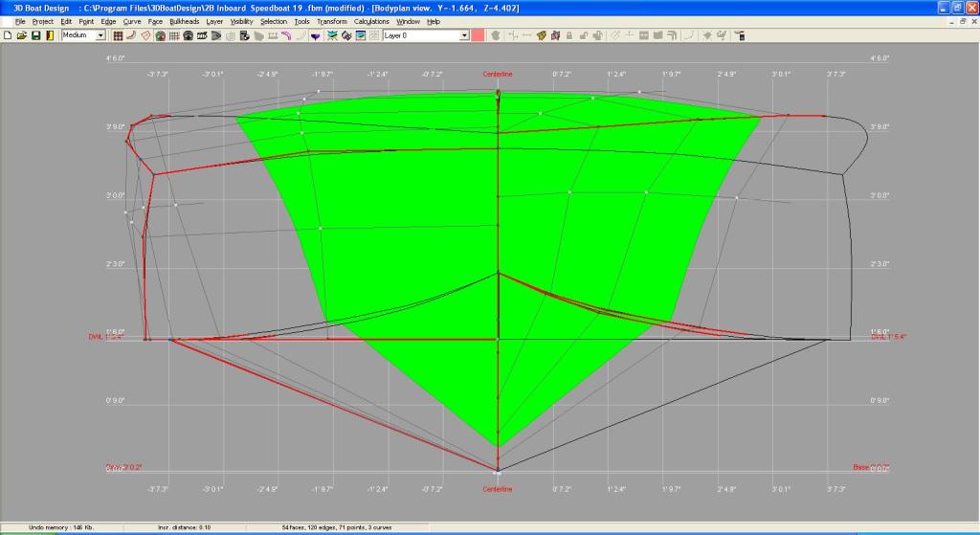Save the model with the floppy disk icon
The width and height of the screenshot is (980, 535).
[35, 35]
